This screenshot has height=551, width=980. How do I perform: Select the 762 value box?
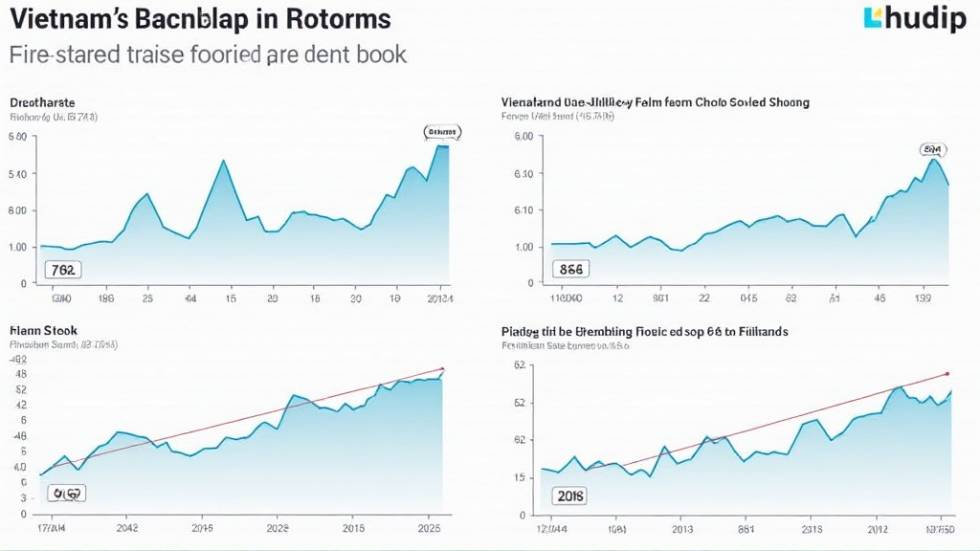63,270
